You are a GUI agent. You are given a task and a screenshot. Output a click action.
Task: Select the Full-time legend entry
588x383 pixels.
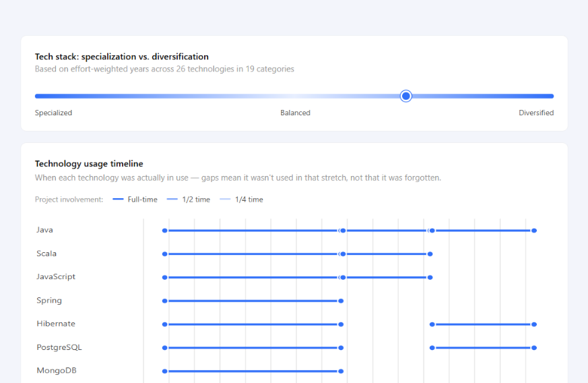pos(135,200)
